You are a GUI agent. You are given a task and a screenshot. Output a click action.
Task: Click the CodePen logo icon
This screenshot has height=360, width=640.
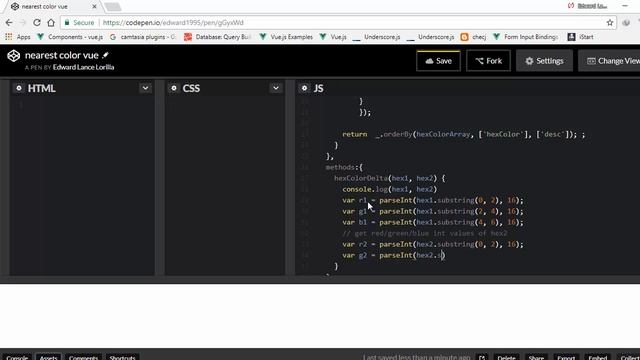pos(13,56)
